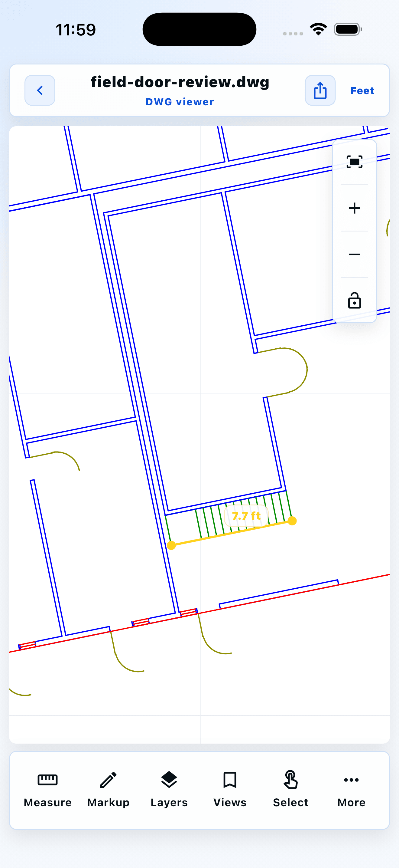Tap the 7.7 ft measurement label
Screen dimensions: 399x868
(x=246, y=516)
